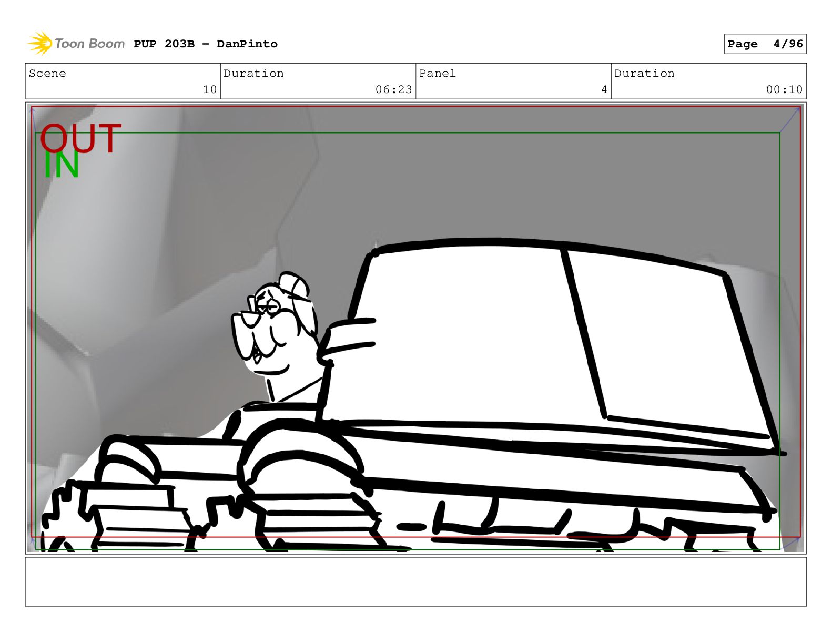Click the panel duration value '00:10'
The image size is (832, 644).
pyautogui.click(x=784, y=89)
